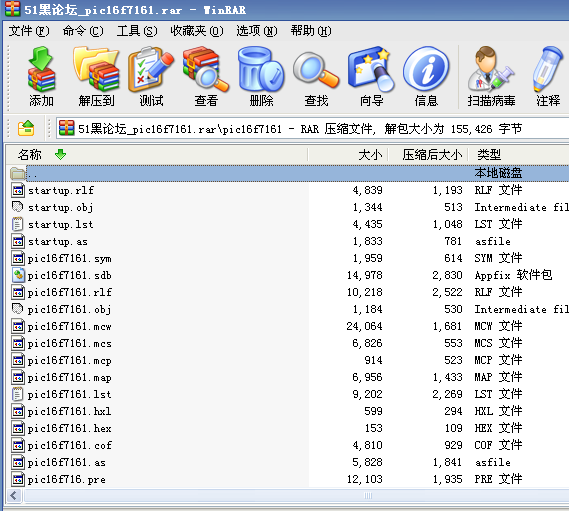The image size is (569, 511).
Task: Select the file pic16f7161.mcs
Action: (x=70, y=343)
